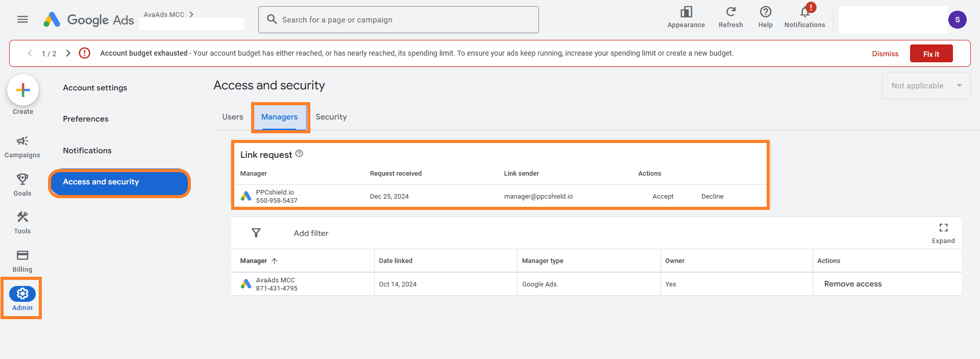Click the Refresh icon
Screen dimensions: 980x359
730,12
